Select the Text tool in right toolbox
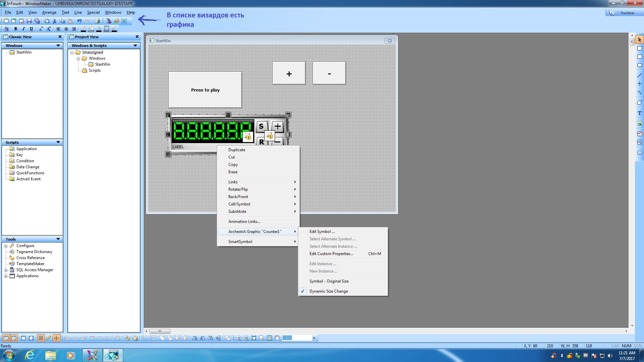Viewport: 644px width, 362px height. pyautogui.click(x=639, y=113)
